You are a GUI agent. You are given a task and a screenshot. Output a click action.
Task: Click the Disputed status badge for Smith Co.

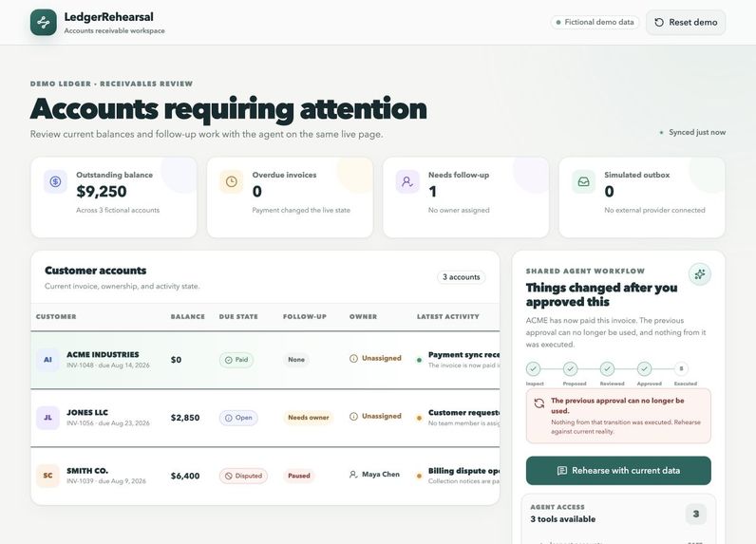coord(243,476)
